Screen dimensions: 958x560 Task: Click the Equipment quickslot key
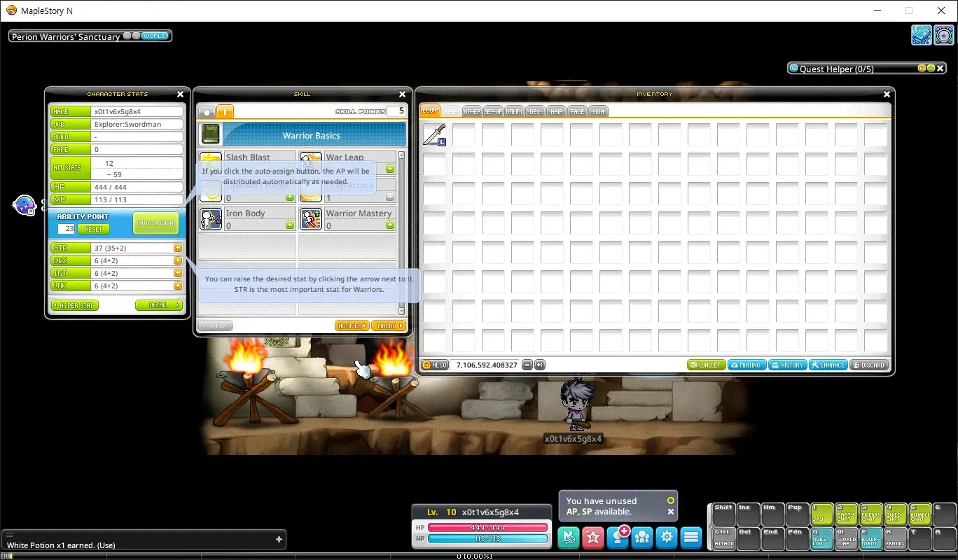click(871, 538)
